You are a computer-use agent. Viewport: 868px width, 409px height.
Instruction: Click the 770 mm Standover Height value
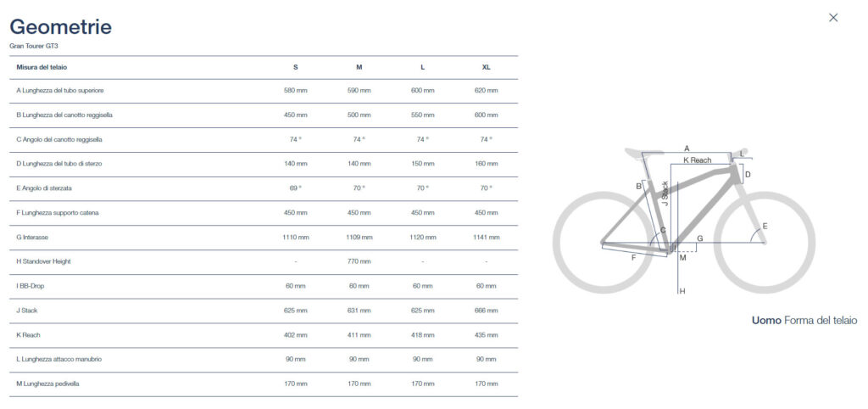359,261
